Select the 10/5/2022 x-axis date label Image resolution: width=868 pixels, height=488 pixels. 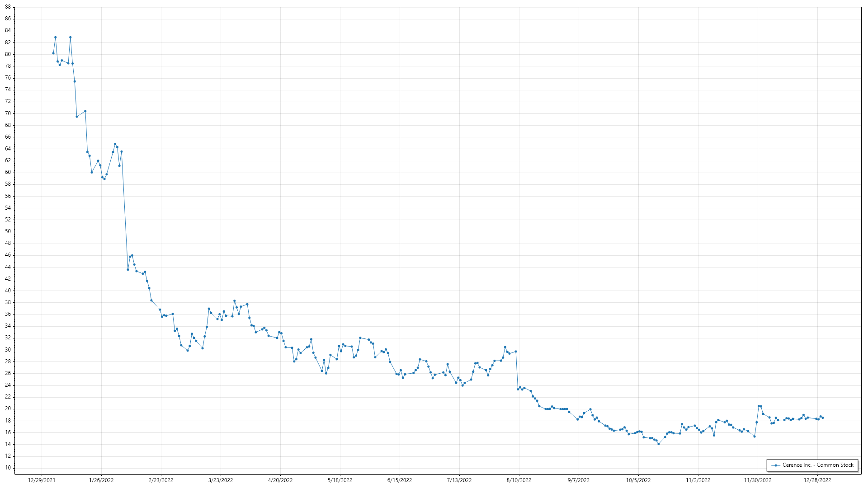[x=638, y=480]
